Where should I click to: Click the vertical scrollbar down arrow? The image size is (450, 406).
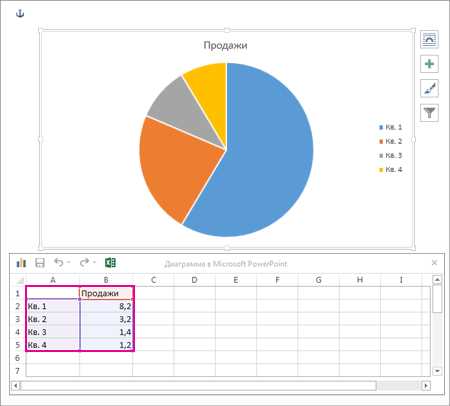(x=437, y=371)
